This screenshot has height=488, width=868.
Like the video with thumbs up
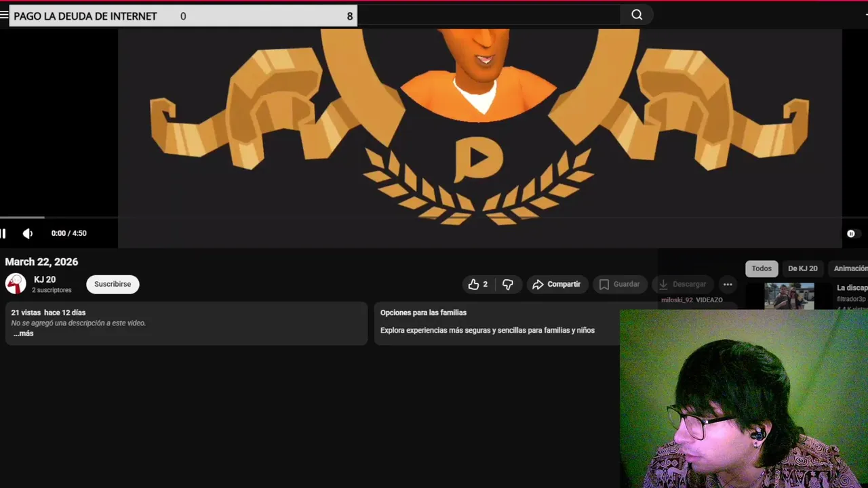click(477, 285)
